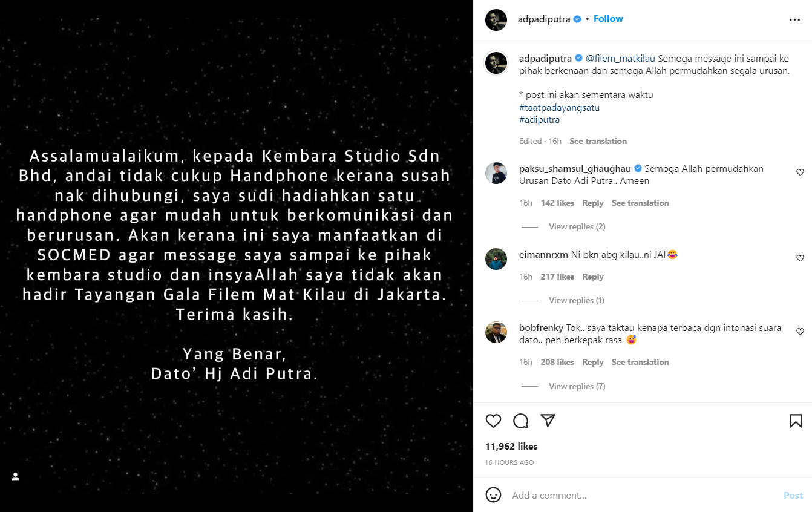
Task: Open the @filem_matkilau mention
Action: coord(621,59)
